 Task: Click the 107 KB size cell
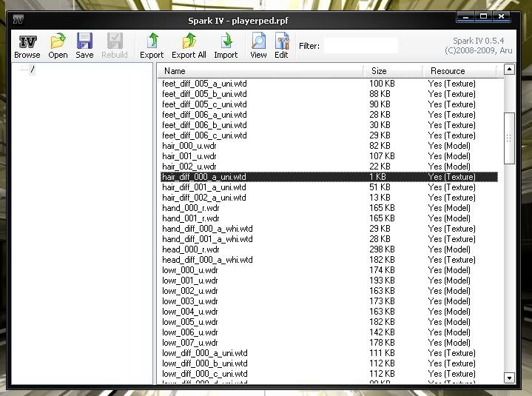coord(382,156)
